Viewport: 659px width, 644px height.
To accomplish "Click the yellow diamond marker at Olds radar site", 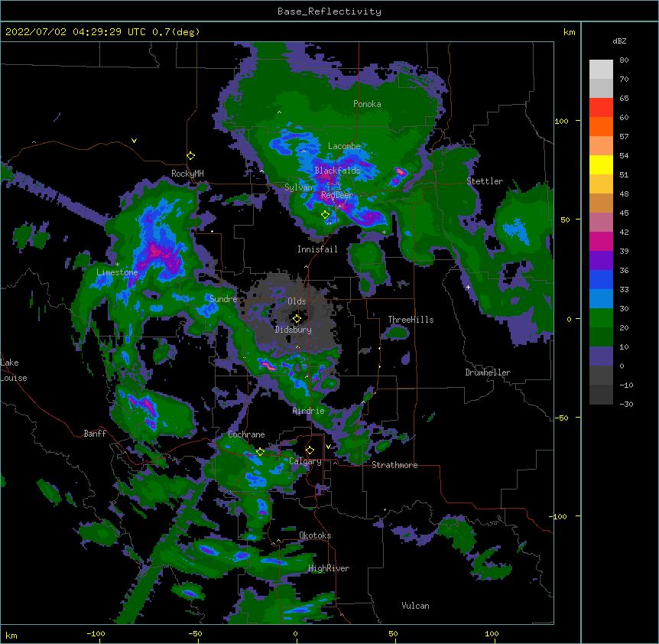I will point(297,319).
